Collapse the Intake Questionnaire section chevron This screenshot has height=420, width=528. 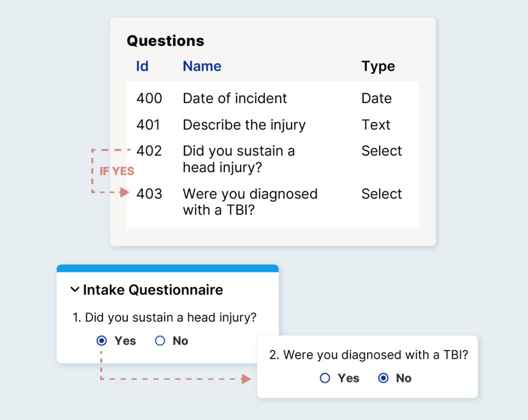[75, 290]
